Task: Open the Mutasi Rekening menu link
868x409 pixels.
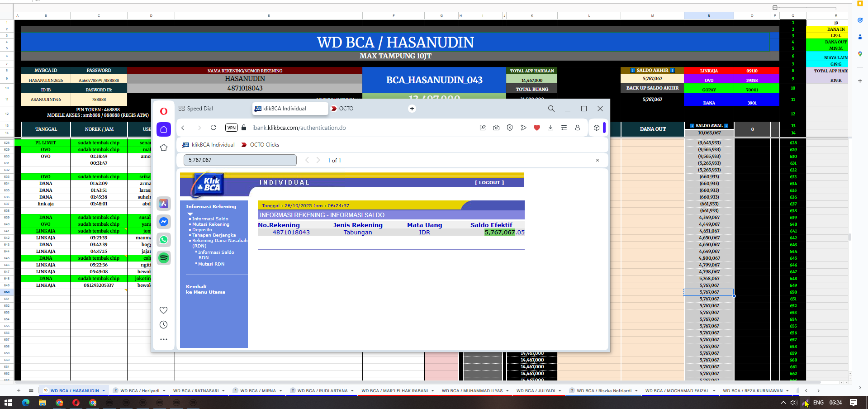Action: pyautogui.click(x=211, y=224)
